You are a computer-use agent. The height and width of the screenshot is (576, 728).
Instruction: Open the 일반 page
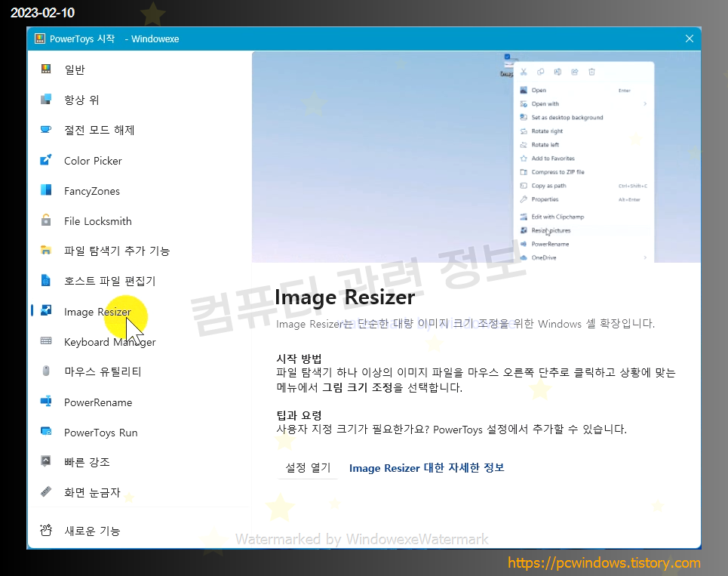74,69
